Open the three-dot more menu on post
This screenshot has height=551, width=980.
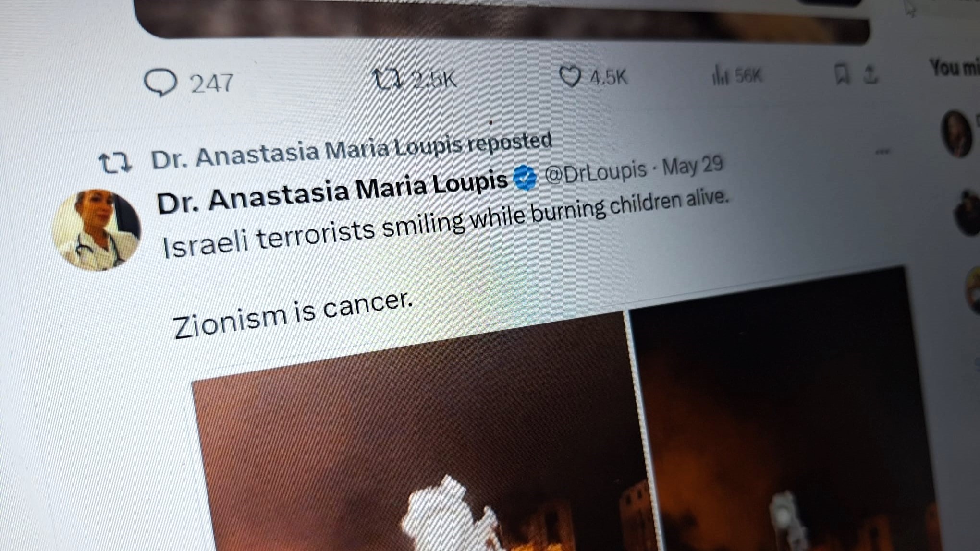tap(882, 152)
